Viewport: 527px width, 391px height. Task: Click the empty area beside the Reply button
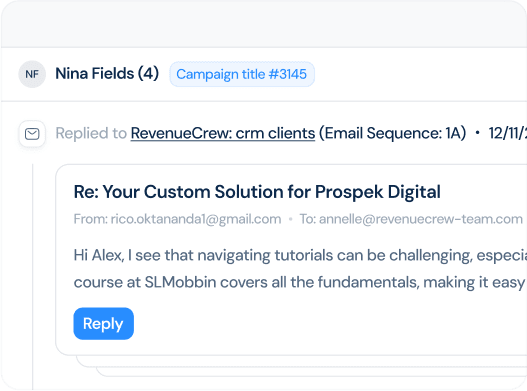click(x=329, y=323)
